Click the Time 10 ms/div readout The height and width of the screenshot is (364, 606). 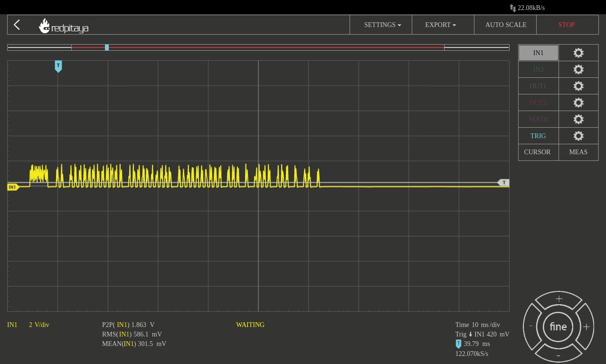(478, 325)
